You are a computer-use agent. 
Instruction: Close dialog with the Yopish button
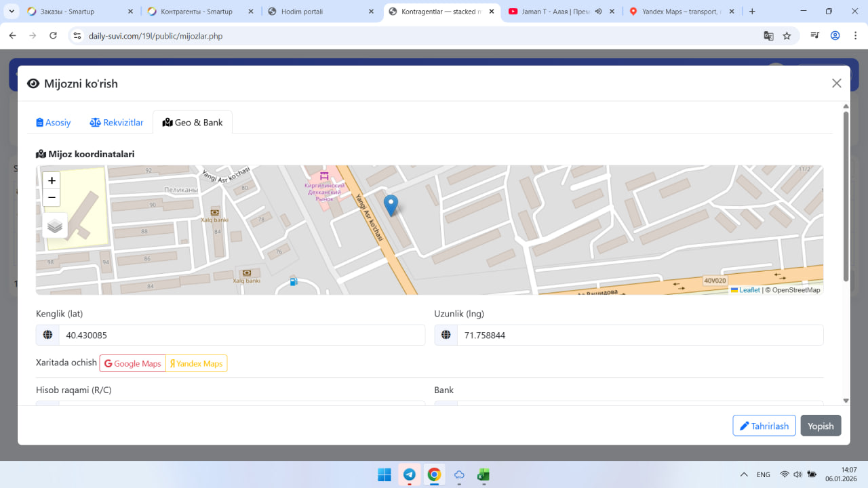click(x=821, y=426)
